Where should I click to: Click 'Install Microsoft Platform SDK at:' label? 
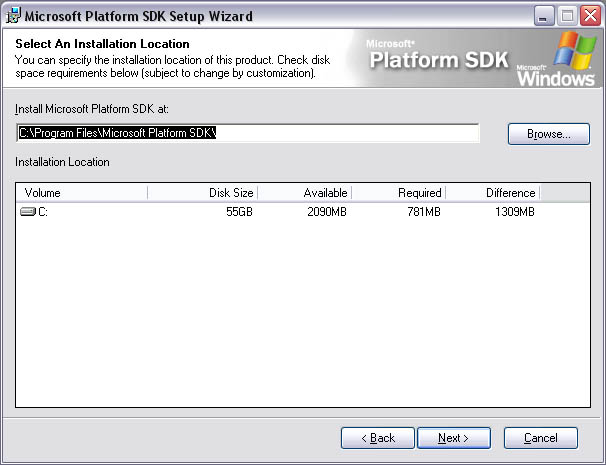92,109
